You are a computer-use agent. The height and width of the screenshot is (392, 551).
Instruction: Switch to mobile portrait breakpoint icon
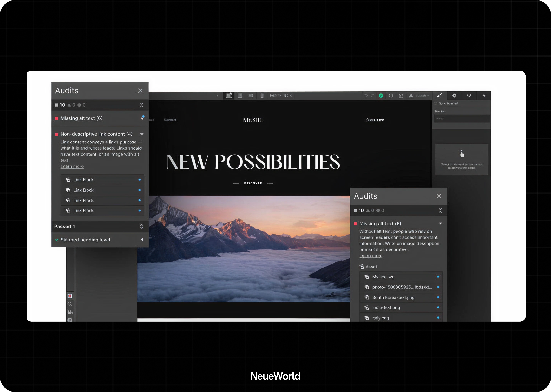262,96
